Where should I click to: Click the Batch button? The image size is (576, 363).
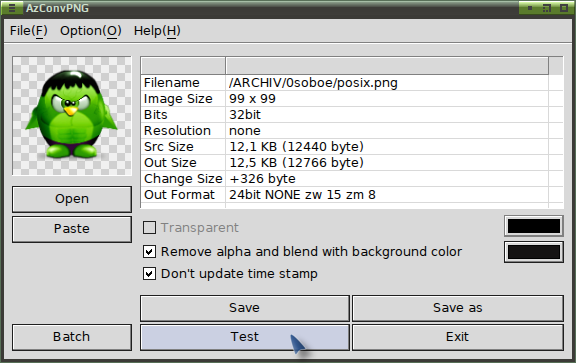[x=72, y=337]
